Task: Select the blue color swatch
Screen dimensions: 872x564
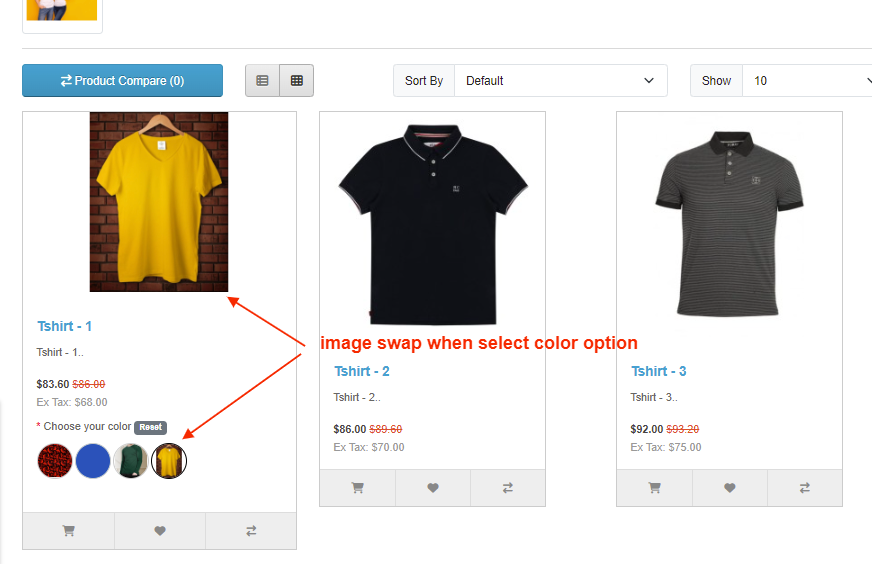Action: click(x=93, y=461)
